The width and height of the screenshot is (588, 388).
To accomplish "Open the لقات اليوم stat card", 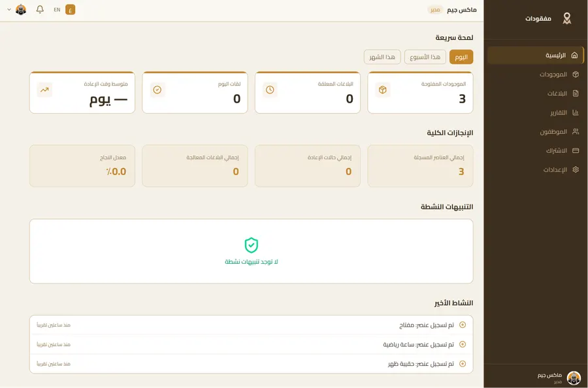I will 195,92.
